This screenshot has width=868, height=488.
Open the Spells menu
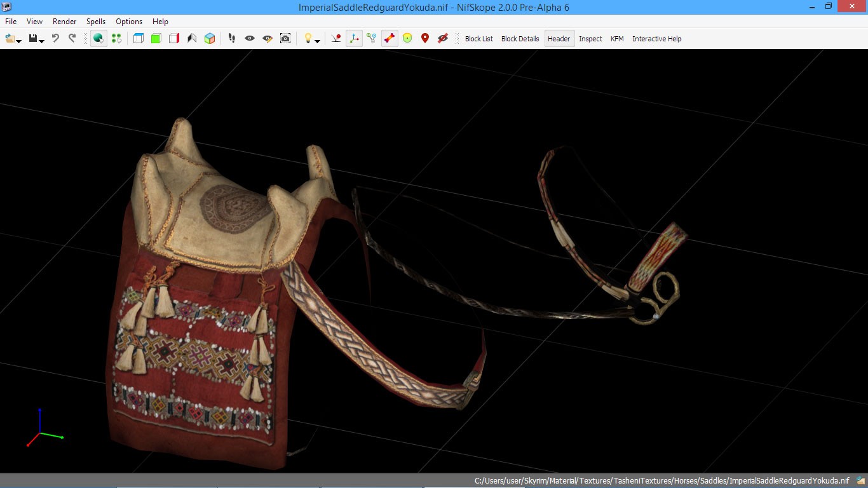tap(96, 22)
